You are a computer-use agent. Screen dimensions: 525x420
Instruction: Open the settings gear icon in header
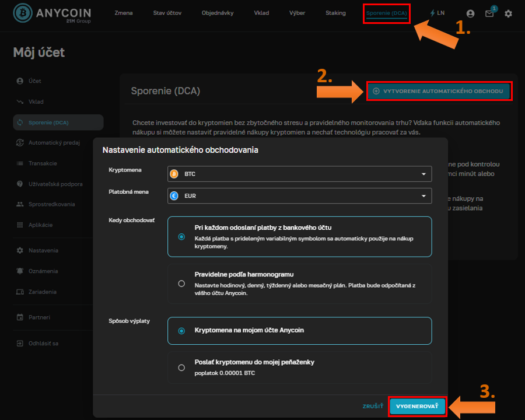508,13
